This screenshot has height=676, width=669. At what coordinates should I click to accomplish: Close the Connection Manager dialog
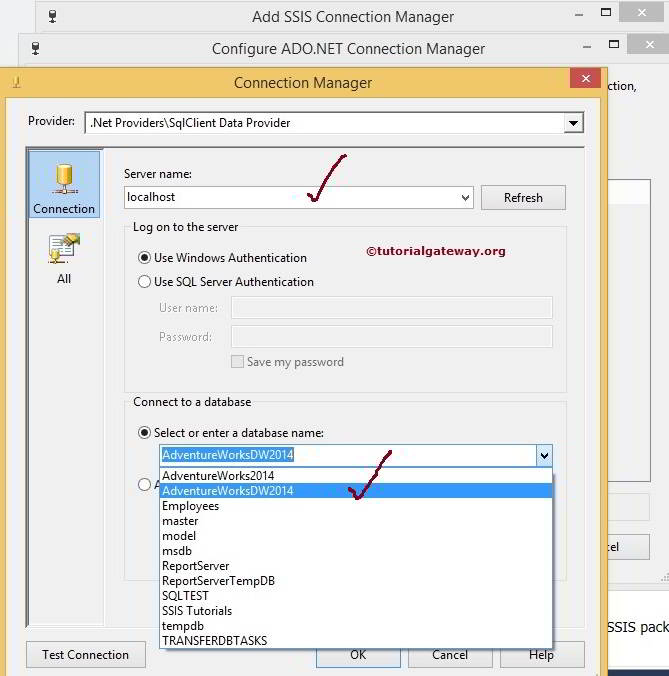coord(585,78)
